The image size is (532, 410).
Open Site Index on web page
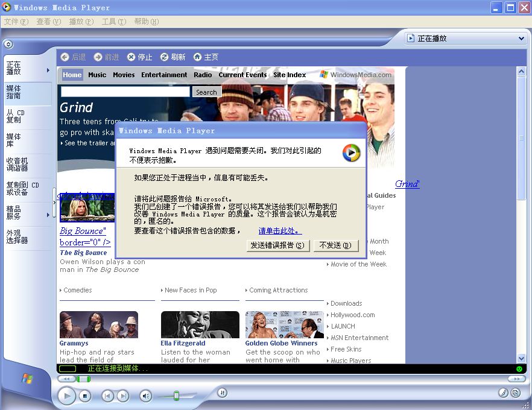click(x=290, y=75)
